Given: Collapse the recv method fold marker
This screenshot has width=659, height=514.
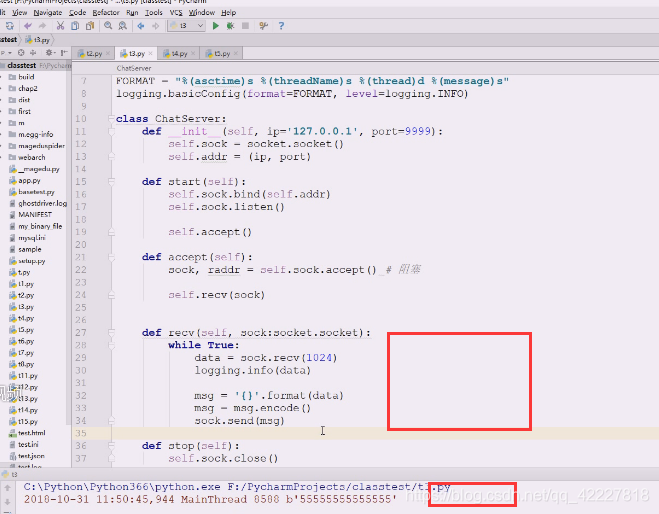Looking at the screenshot, I should coord(111,333).
